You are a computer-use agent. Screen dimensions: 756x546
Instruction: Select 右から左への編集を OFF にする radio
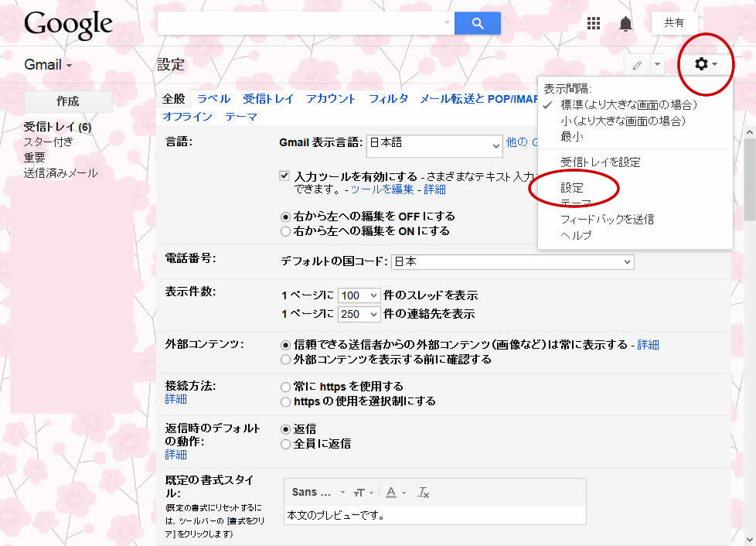point(285,217)
